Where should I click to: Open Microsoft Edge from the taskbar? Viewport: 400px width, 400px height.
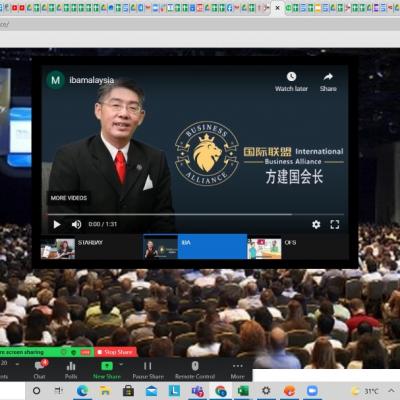click(82, 391)
